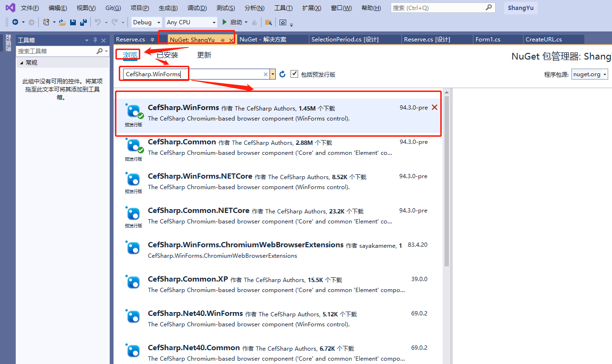This screenshot has height=364, width=612.
Task: Pin the toolbox panel with the pushpin icon
Action: point(95,40)
